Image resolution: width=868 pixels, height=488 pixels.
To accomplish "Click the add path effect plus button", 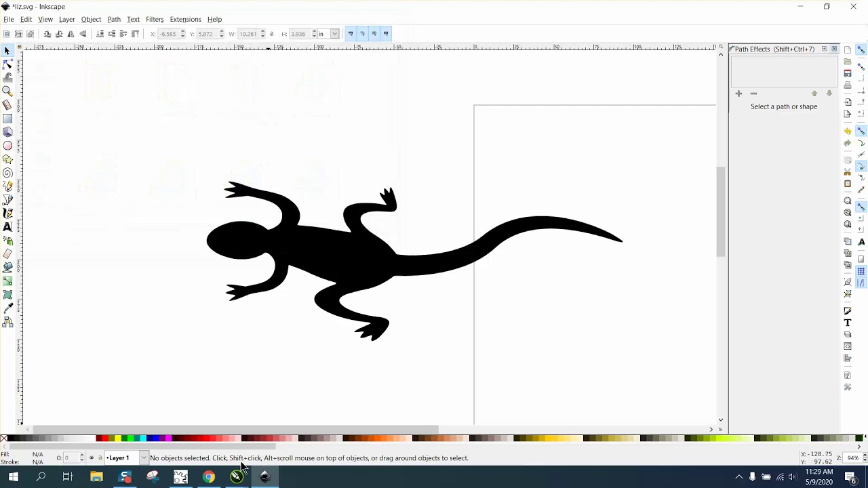I will (738, 94).
